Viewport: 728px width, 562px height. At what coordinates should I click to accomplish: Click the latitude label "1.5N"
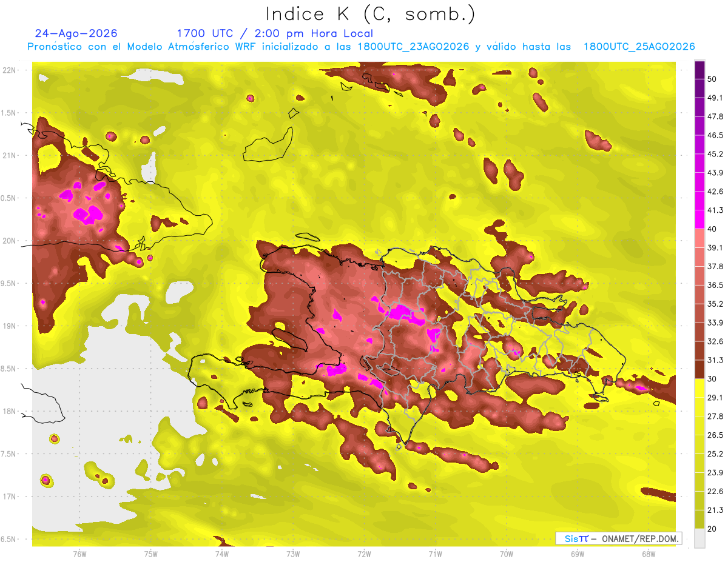[x=9, y=113]
